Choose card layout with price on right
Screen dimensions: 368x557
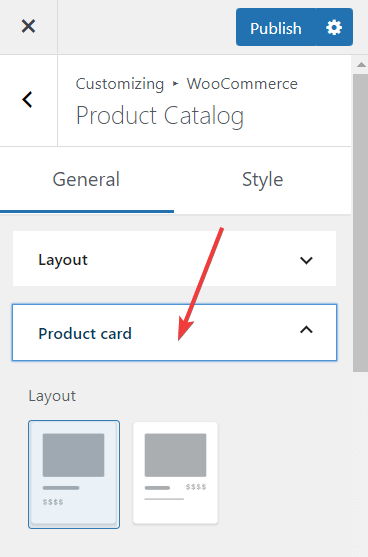175,473
